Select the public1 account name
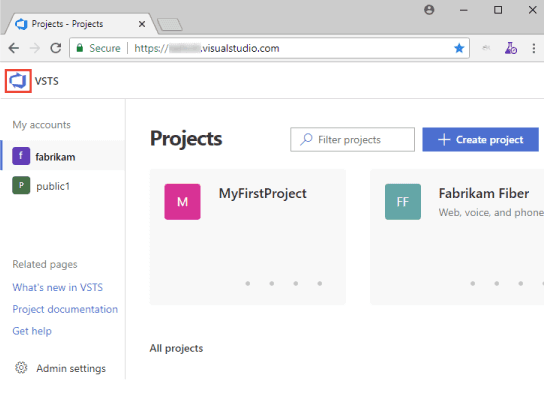 pyautogui.click(x=53, y=186)
